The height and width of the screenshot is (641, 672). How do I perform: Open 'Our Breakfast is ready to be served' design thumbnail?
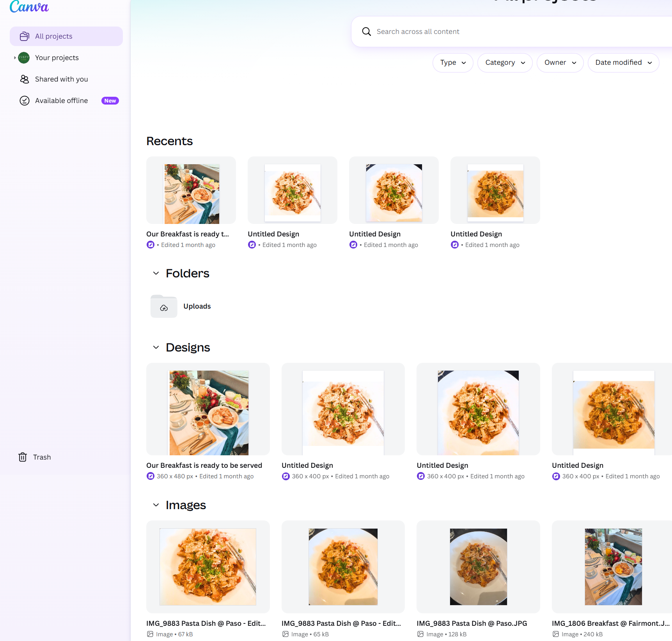pyautogui.click(x=208, y=409)
